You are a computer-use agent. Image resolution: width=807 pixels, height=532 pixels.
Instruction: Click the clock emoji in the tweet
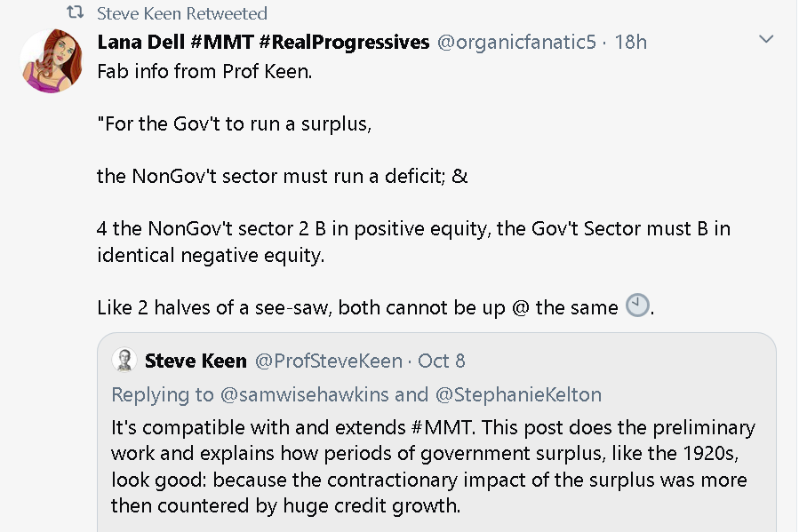(637, 306)
